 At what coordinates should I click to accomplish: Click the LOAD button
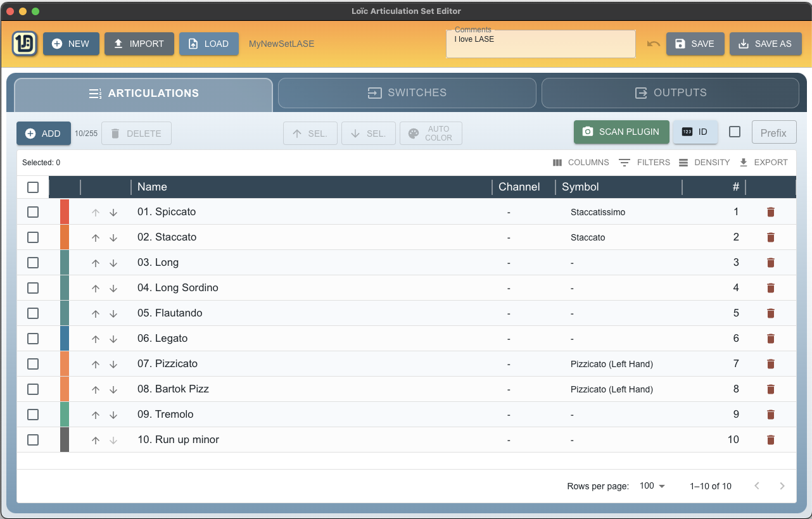[209, 44]
